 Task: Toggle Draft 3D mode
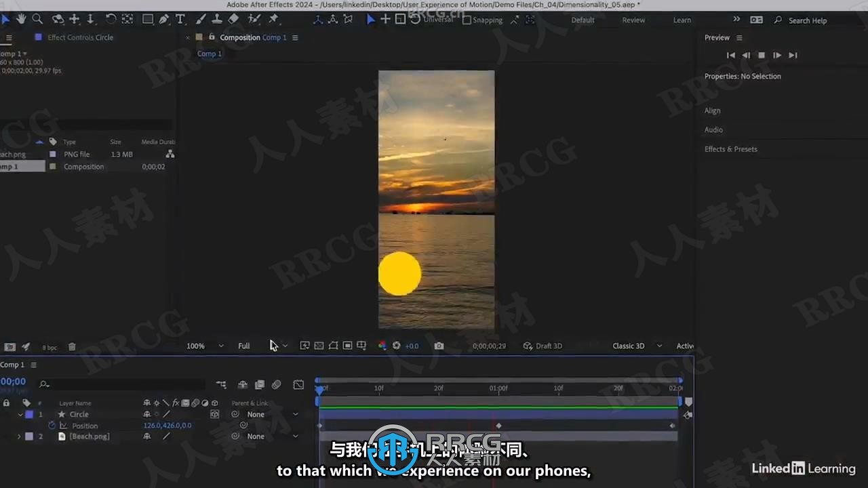pyautogui.click(x=542, y=346)
